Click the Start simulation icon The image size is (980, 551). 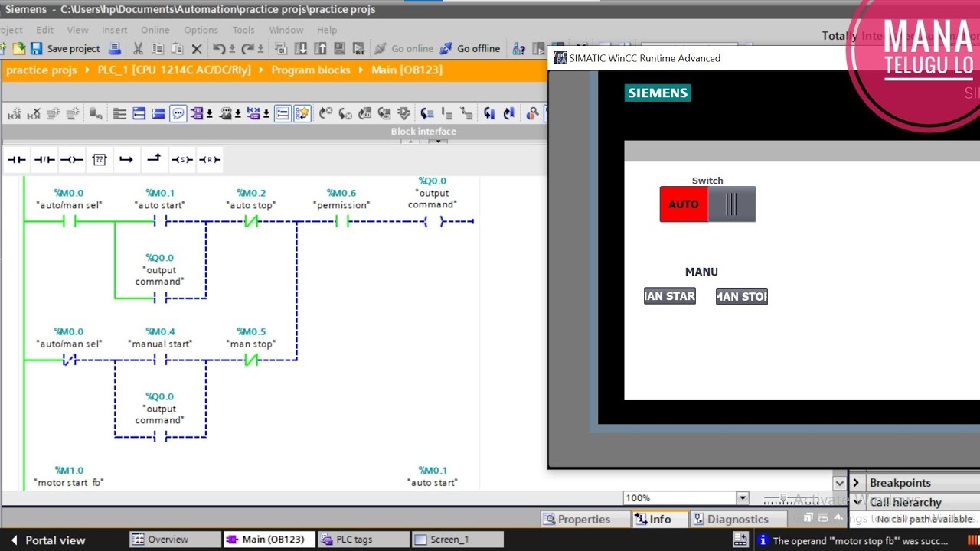coord(340,48)
